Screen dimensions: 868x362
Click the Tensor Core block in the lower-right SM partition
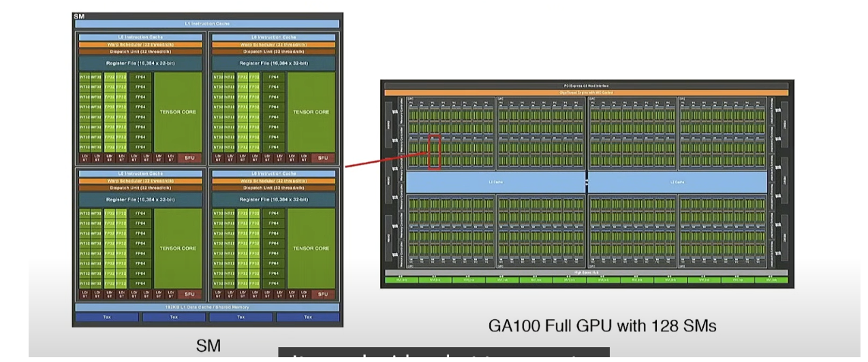(311, 248)
